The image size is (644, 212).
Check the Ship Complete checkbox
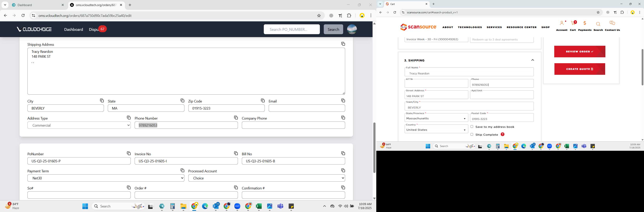(472, 134)
